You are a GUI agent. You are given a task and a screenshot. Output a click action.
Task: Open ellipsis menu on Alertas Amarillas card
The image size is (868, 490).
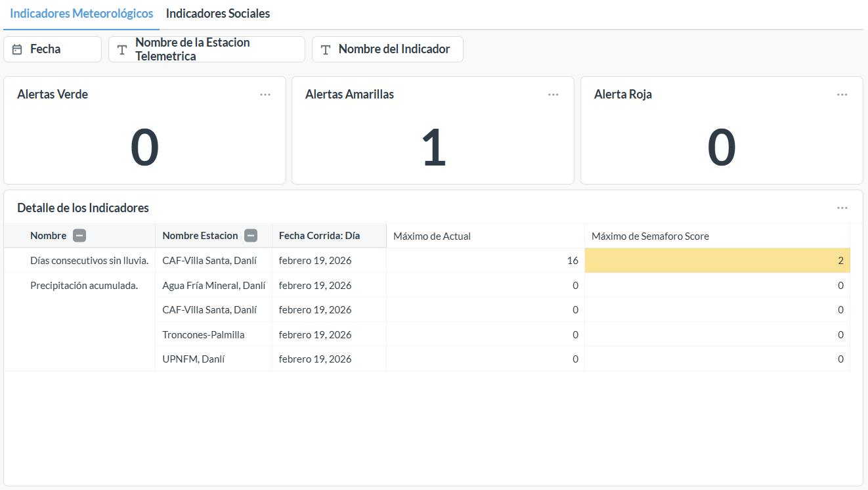pyautogui.click(x=553, y=95)
